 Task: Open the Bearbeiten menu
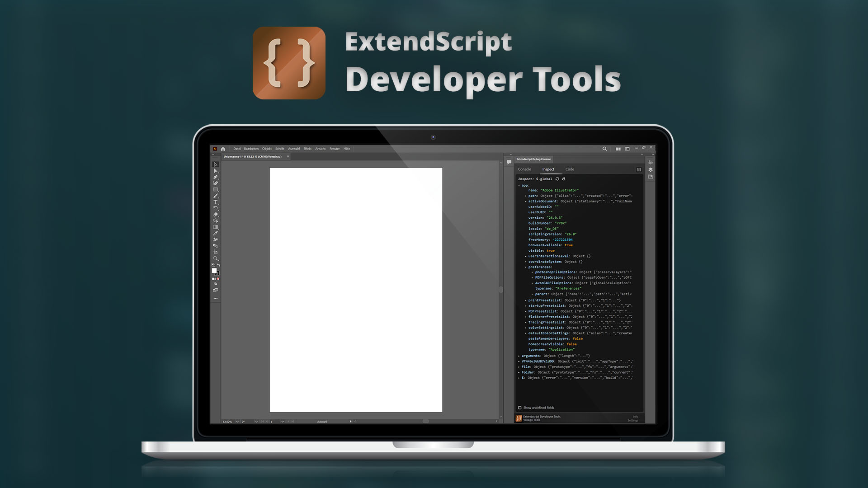251,149
